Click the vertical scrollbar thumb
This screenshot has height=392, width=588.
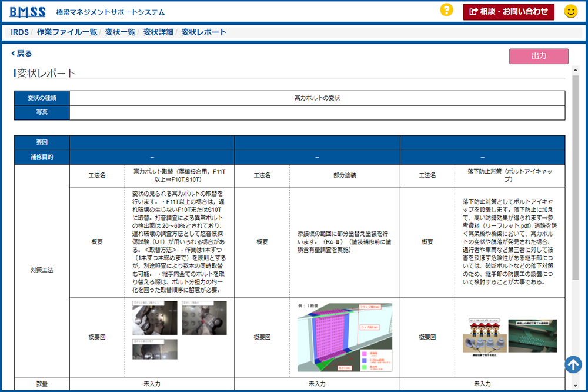(x=575, y=177)
